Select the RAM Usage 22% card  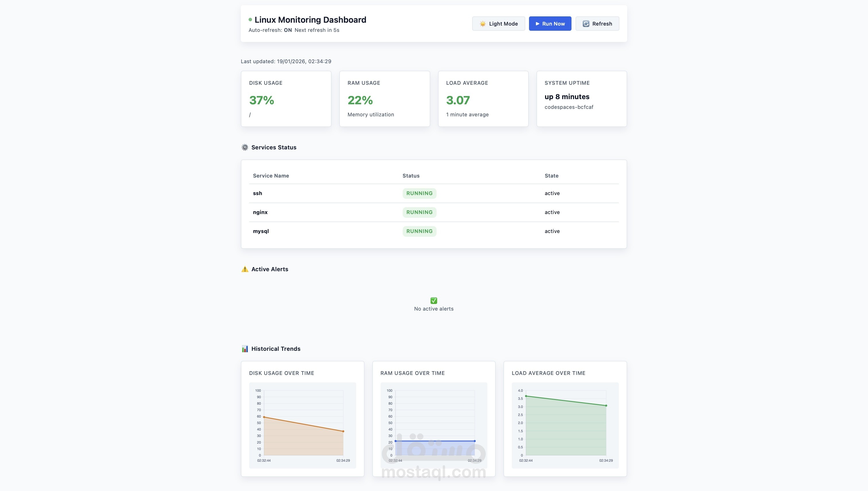point(384,99)
